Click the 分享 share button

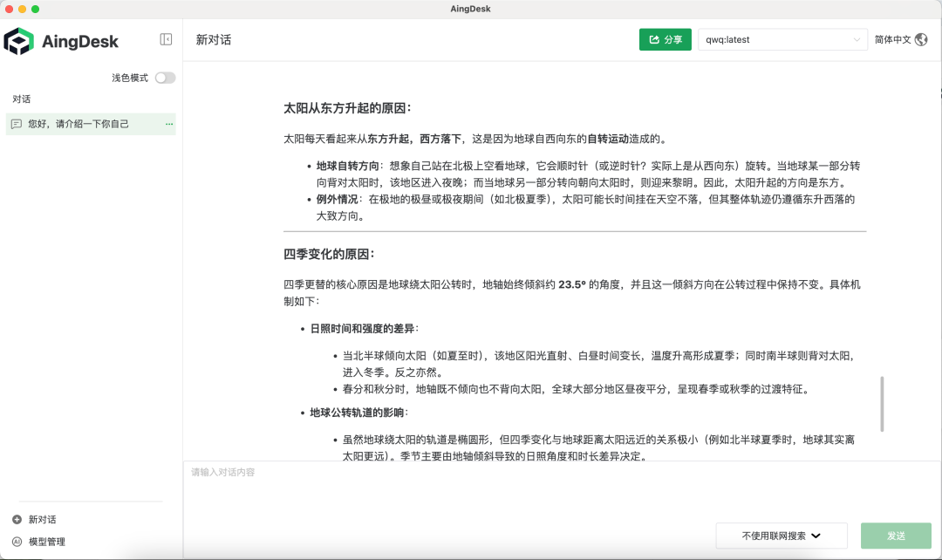(665, 39)
